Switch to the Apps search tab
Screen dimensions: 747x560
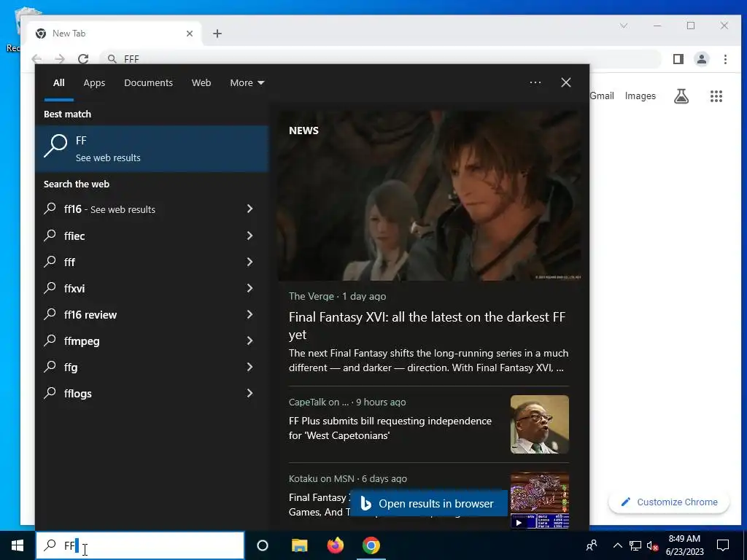coord(94,83)
